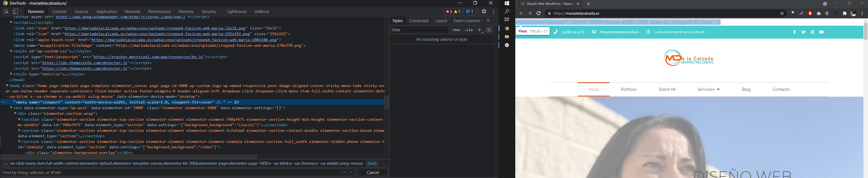Jump to previous search result
Viewport: 868px width, 178px height.
click(344, 173)
